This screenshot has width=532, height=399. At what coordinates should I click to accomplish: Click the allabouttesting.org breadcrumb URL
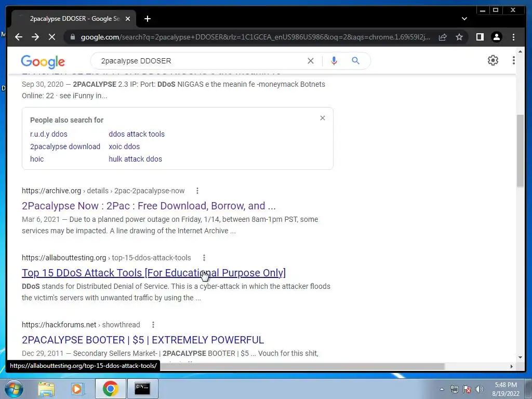click(106, 258)
